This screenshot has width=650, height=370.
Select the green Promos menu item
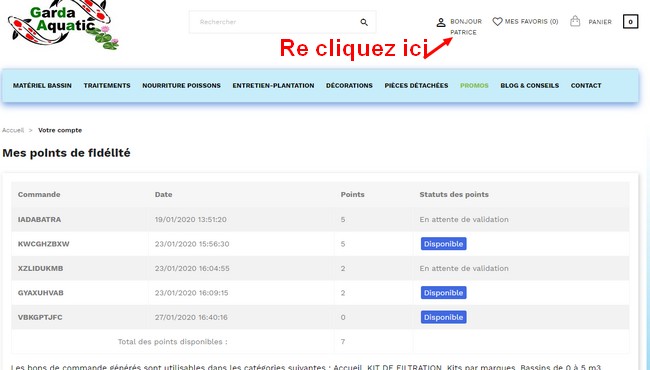(474, 85)
